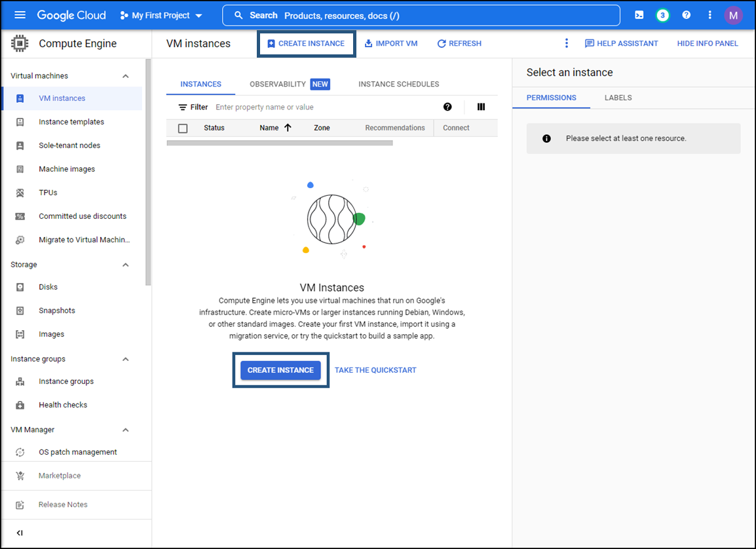Screen dimensions: 756x549
Task: Click the Recommendations column header
Action: [395, 128]
